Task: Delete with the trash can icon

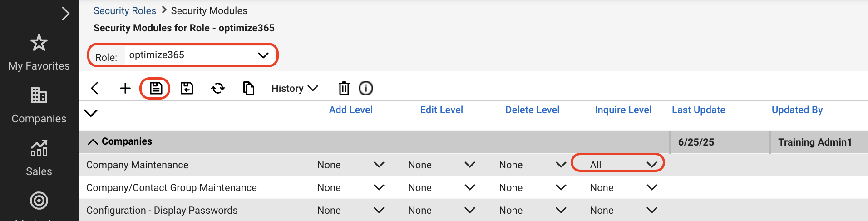Action: (x=344, y=88)
